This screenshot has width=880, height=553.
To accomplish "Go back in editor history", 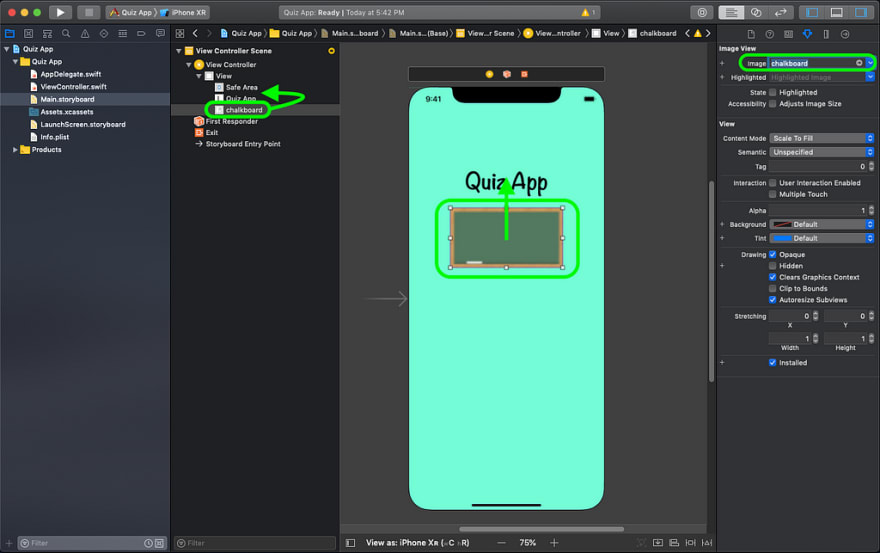I will (195, 34).
